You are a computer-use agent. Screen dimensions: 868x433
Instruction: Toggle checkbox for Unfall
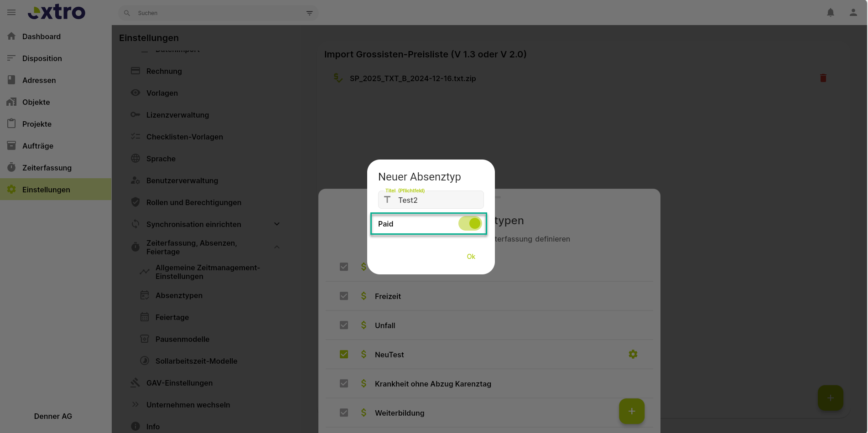(x=344, y=325)
